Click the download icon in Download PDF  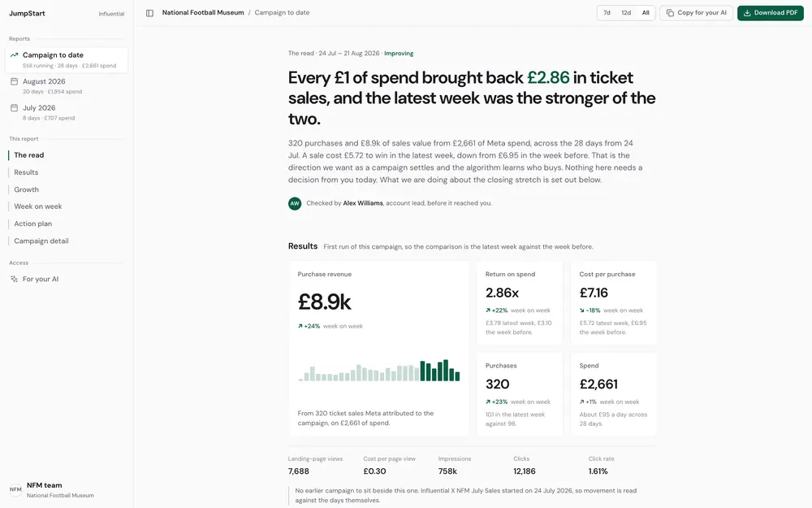747,13
